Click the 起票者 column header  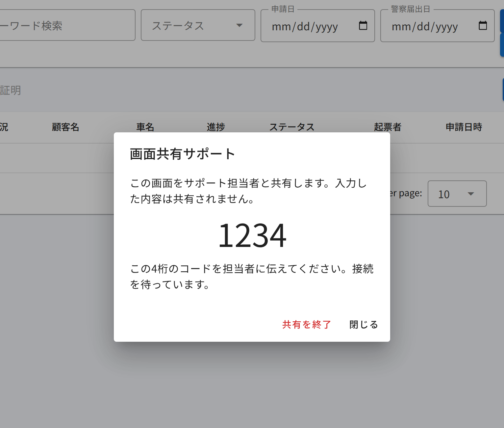pos(388,127)
